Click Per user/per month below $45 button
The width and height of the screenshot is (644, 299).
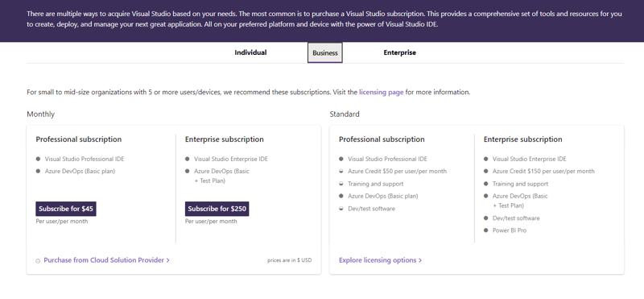tap(62, 222)
